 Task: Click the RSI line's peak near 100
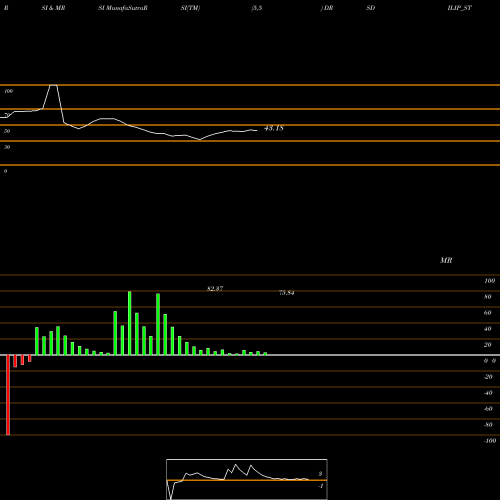click(53, 86)
